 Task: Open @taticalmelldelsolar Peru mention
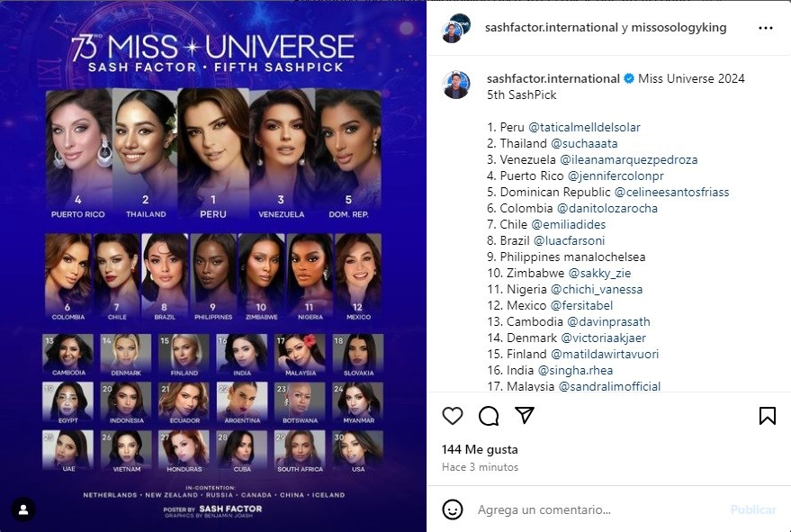(584, 127)
